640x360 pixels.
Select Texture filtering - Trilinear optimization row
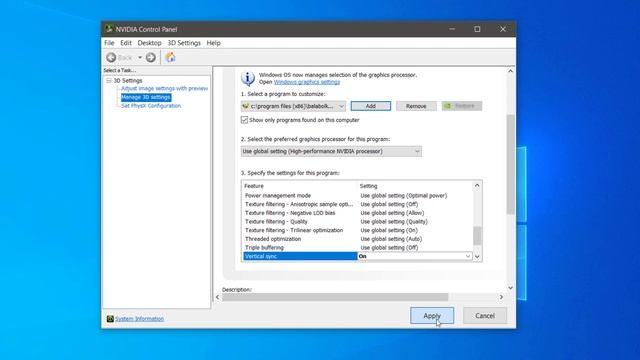pyautogui.click(x=358, y=231)
